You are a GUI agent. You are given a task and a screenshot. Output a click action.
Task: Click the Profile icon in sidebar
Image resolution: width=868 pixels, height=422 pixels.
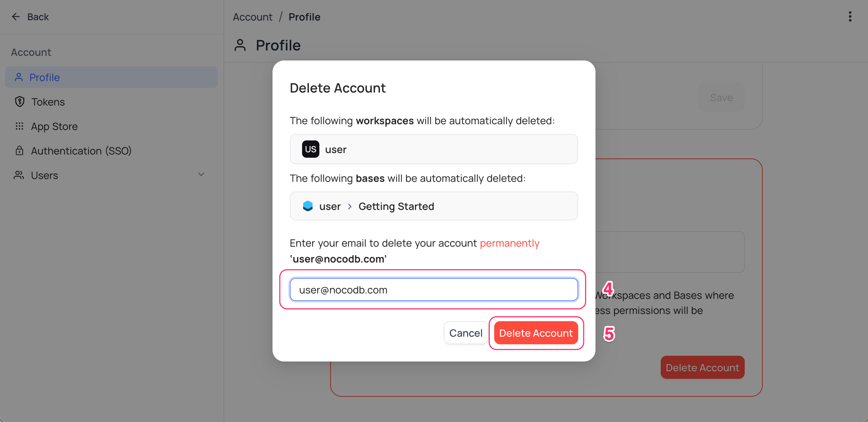tap(18, 77)
